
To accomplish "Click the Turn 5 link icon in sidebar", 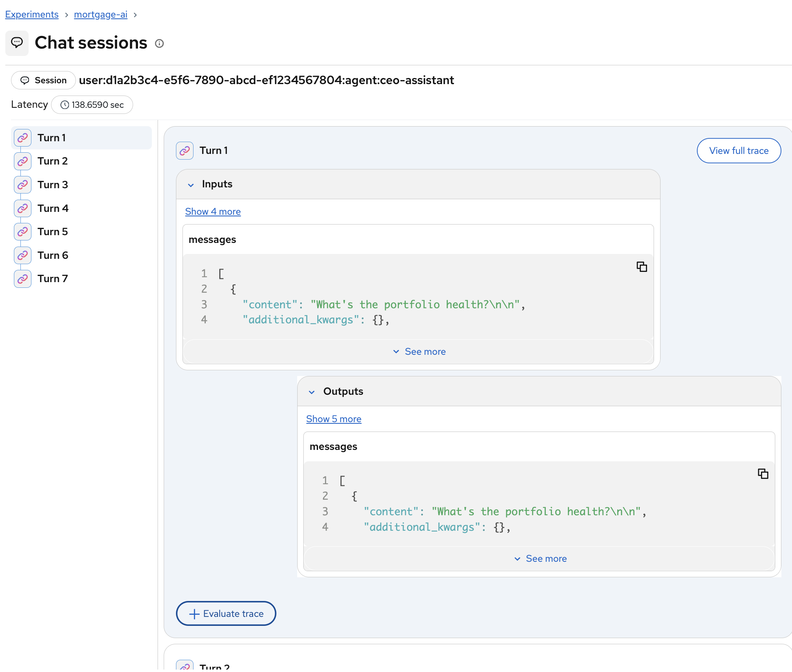I will [23, 232].
